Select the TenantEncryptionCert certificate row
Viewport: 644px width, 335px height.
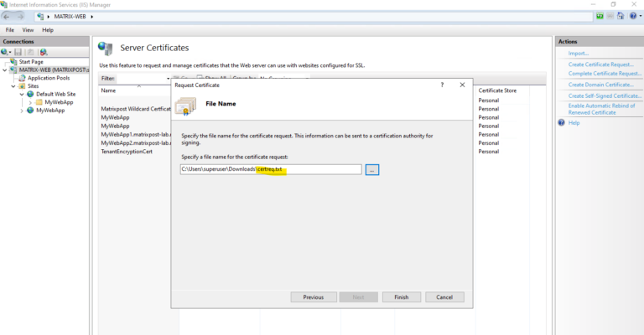tap(127, 152)
